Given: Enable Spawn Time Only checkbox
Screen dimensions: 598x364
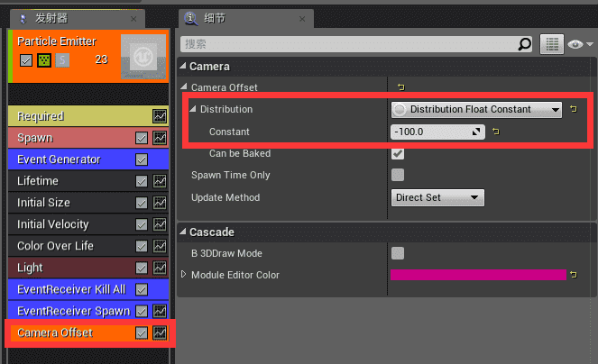Looking at the screenshot, I should pos(398,175).
